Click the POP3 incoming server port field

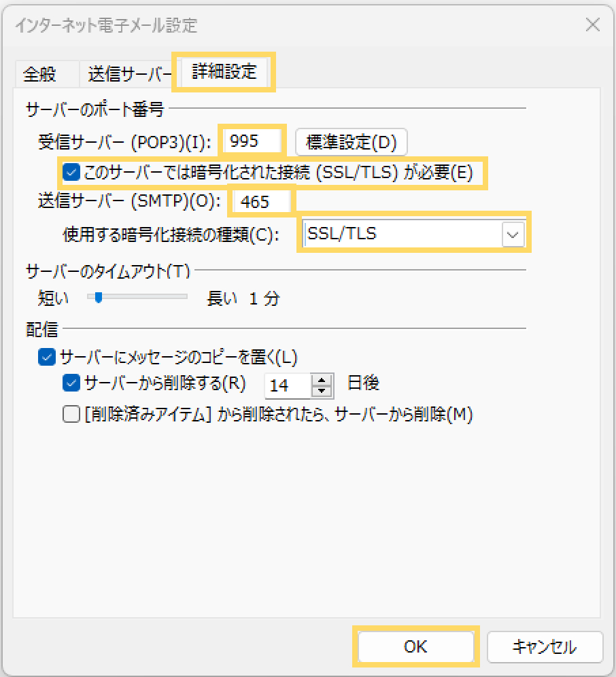253,141
